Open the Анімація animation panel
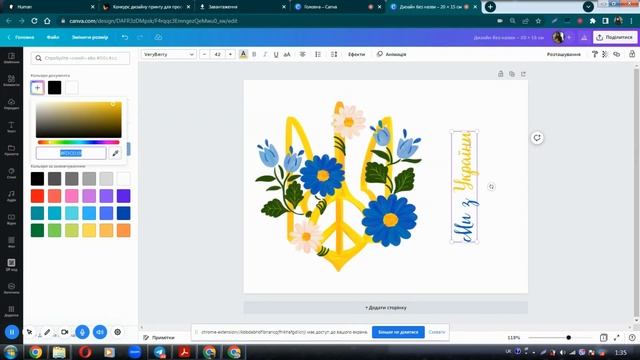Viewport: 640px width, 360px height. point(391,54)
